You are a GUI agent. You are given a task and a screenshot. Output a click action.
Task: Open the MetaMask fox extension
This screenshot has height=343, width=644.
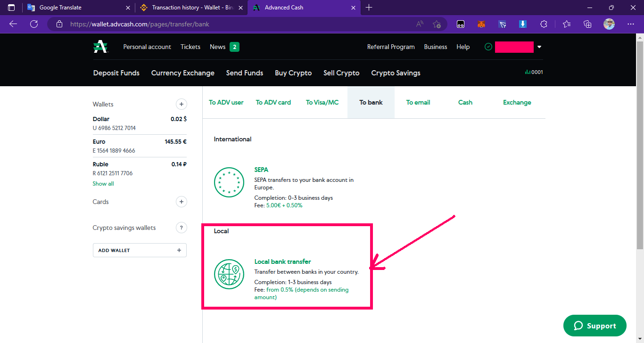(481, 24)
